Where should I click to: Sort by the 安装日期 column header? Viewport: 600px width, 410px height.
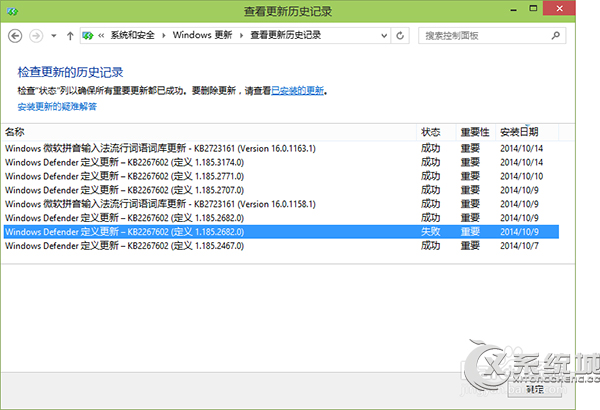(527, 132)
